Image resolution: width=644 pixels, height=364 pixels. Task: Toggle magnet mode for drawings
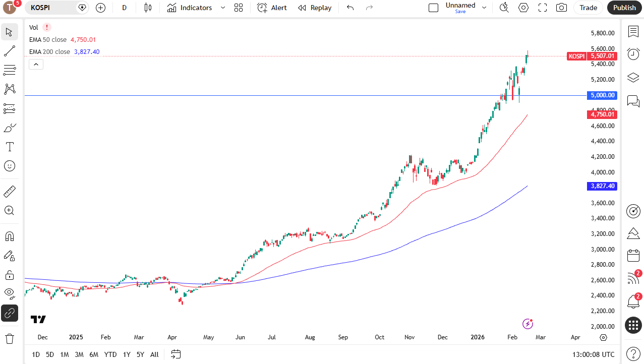coord(9,236)
